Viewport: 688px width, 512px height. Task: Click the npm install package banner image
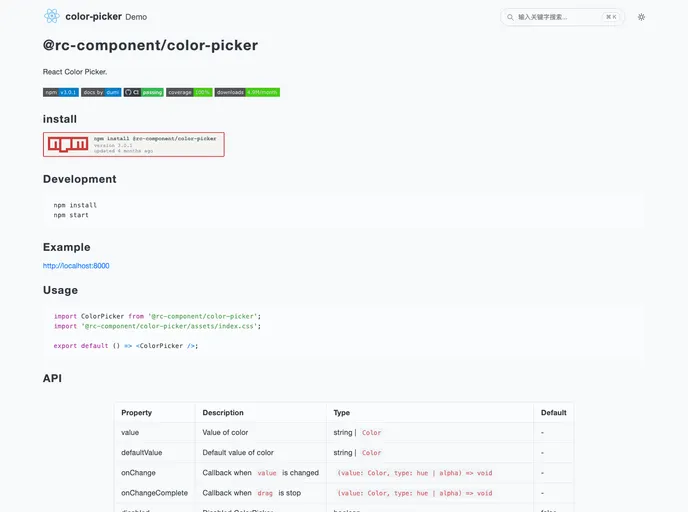(134, 144)
